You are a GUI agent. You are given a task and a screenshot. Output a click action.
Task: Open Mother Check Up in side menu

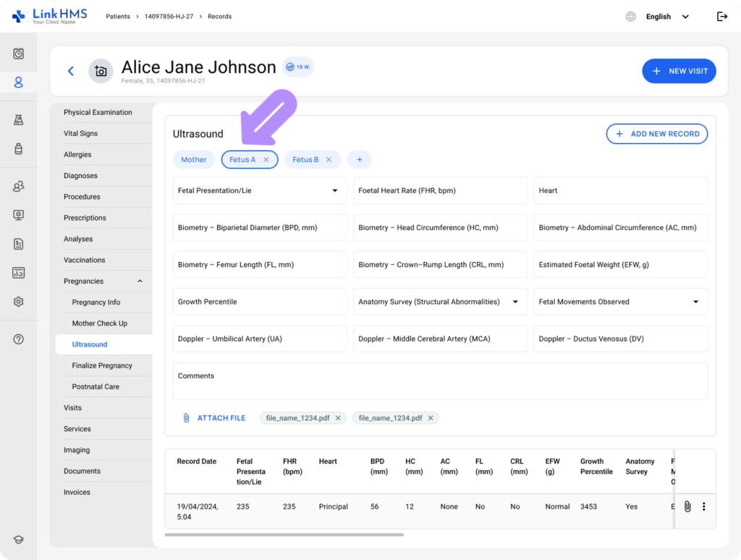[99, 323]
